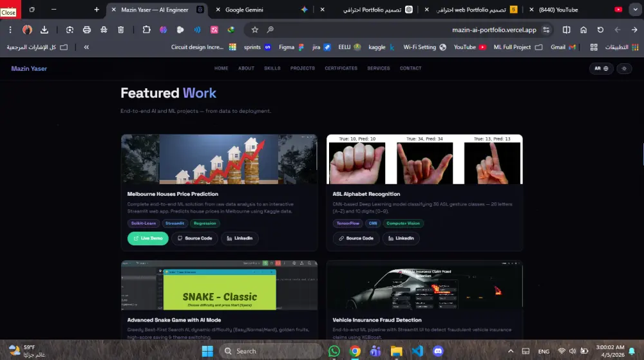This screenshot has width=644, height=360.
Task: Open LinkedIn link for ASL Alphabet Recognition
Action: point(401,238)
